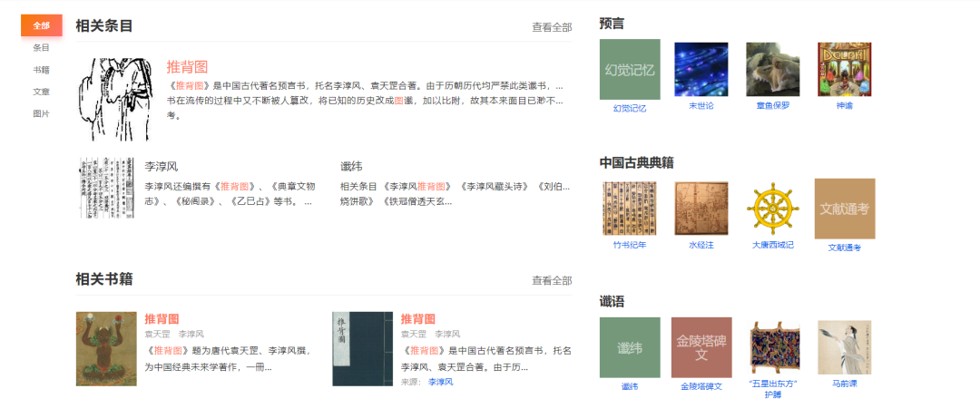Screen dimensions: 980x418
Task: Click the 文献通考 caption link
Action: click(845, 248)
